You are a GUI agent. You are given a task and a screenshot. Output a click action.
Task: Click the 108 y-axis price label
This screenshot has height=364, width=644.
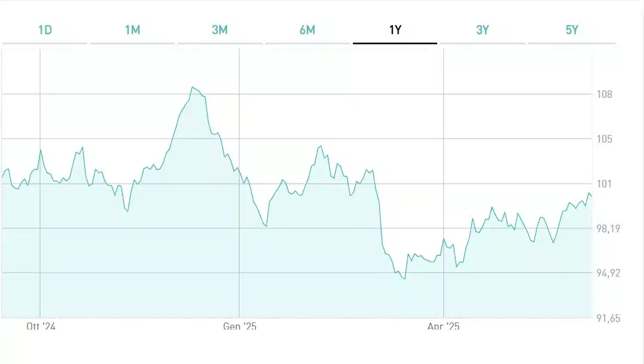pos(605,95)
